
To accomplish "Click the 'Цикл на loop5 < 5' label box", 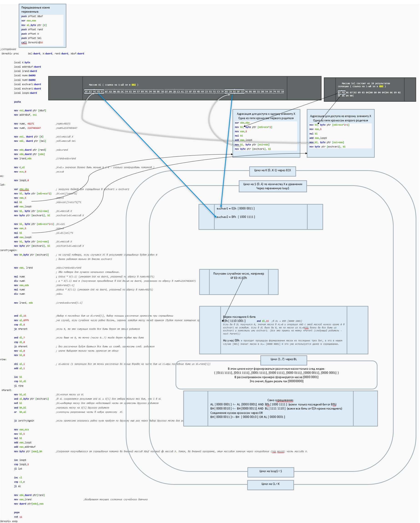I will point(271,472).
